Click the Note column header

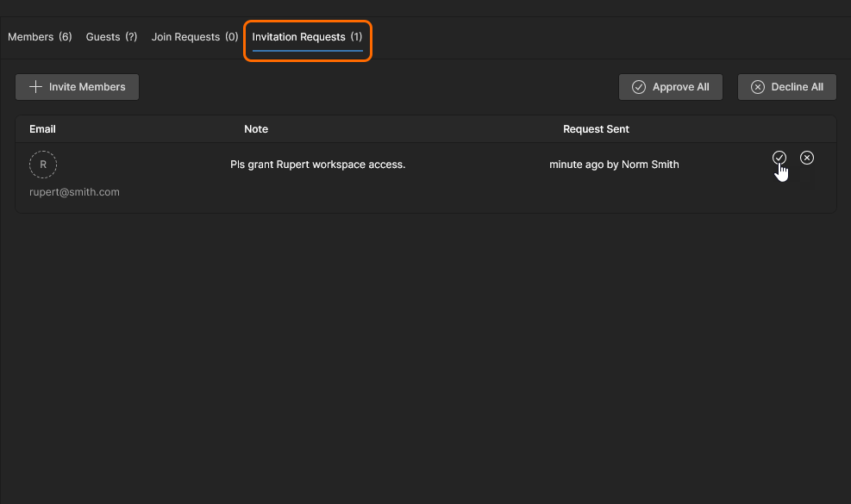coord(256,129)
